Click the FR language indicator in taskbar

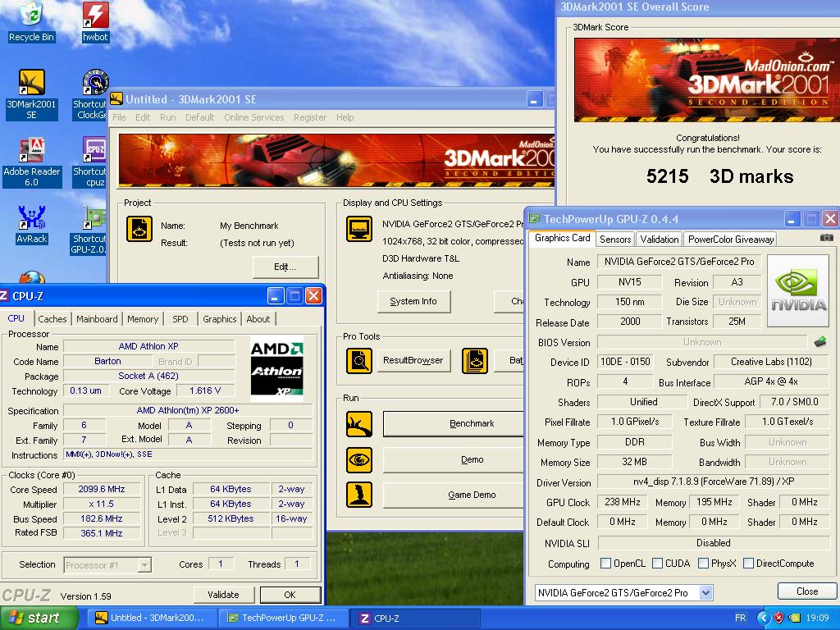(741, 618)
